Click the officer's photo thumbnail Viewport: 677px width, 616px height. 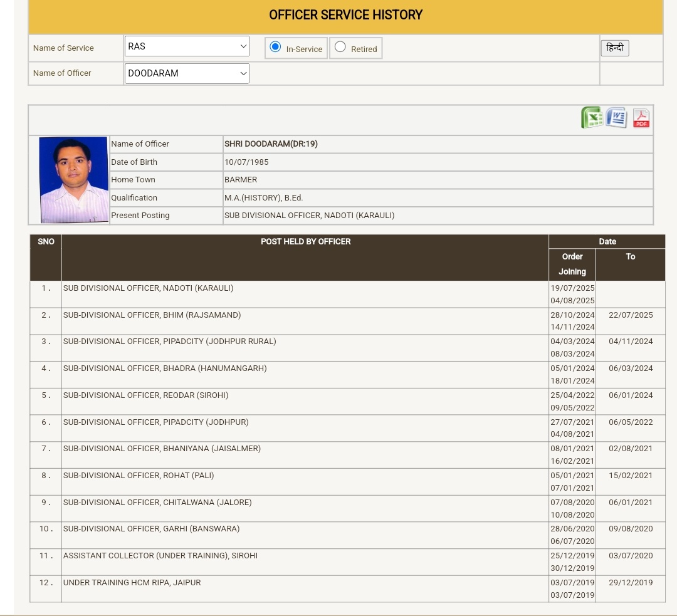pyautogui.click(x=73, y=180)
